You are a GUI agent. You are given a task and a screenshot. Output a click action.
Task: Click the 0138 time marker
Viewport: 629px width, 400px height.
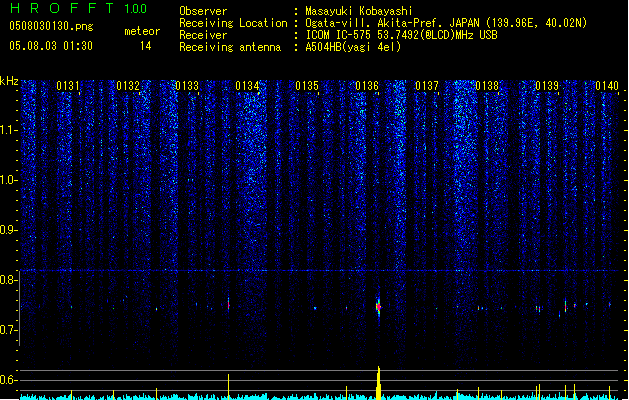(x=487, y=86)
